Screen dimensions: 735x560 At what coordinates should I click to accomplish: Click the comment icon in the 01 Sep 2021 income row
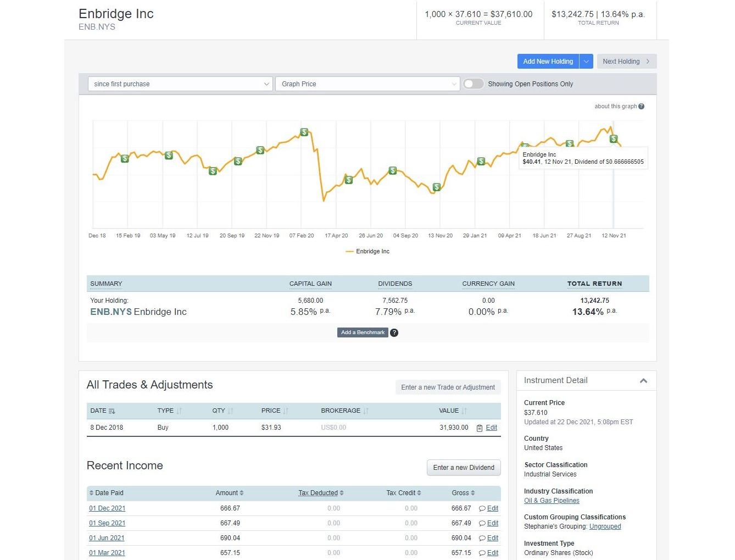pos(482,524)
